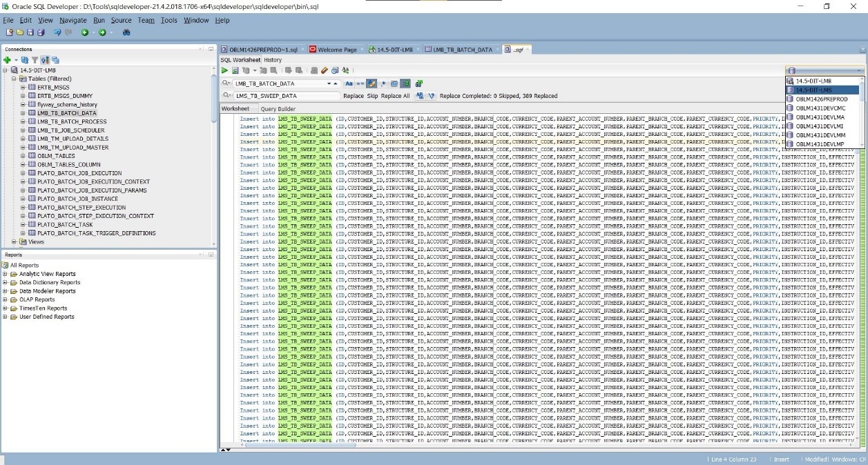This screenshot has width=868, height=465.
Task: Click the Filter funnel icon in Connections panel
Action: pos(35,60)
